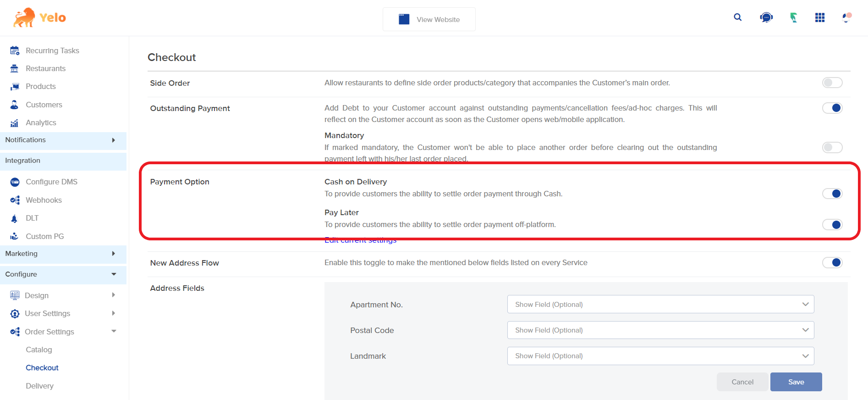
Task: Open the apps grid icon
Action: point(820,17)
